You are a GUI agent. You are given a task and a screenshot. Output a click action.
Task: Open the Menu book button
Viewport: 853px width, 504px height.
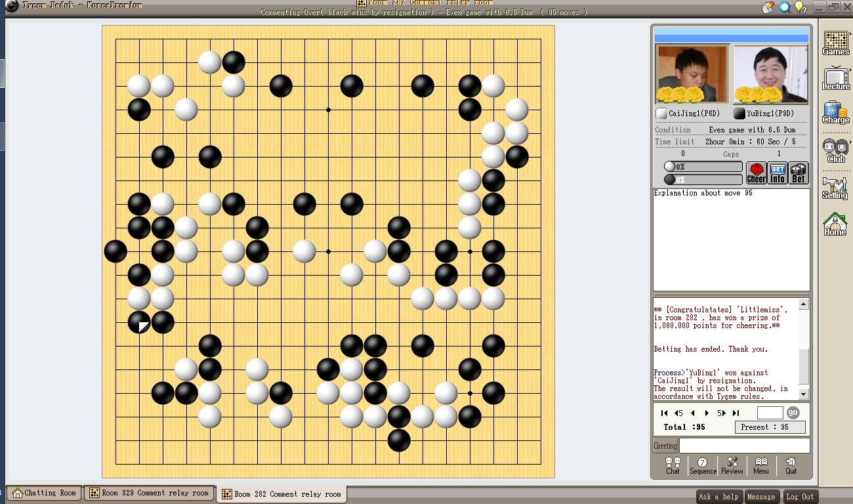(x=761, y=466)
